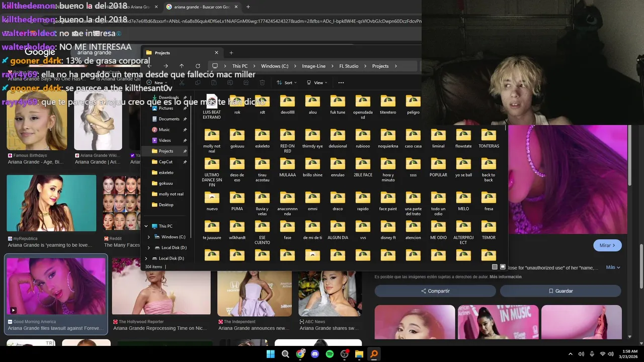
Task: Select the TONTERIAS folder
Action: pos(489,139)
